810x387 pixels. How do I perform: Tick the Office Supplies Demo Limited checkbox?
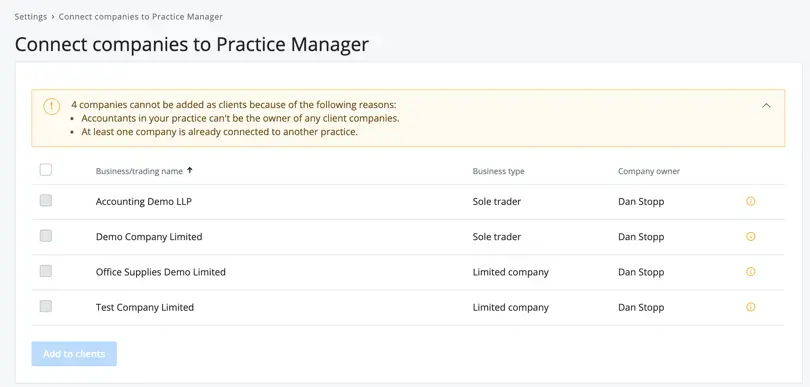46,271
